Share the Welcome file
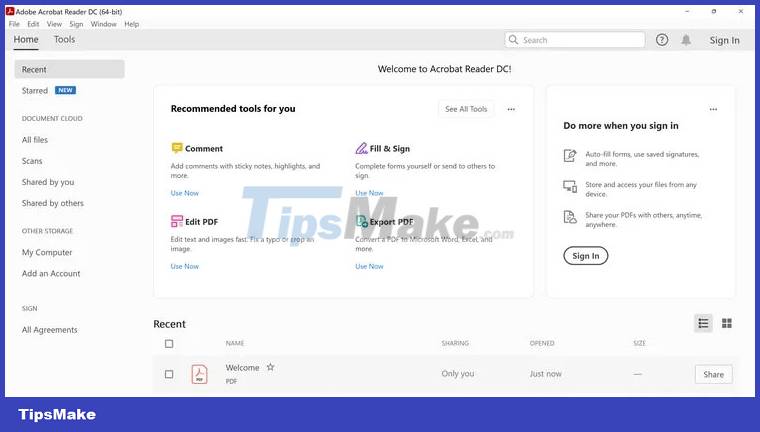The height and width of the screenshot is (432, 760). tap(713, 374)
